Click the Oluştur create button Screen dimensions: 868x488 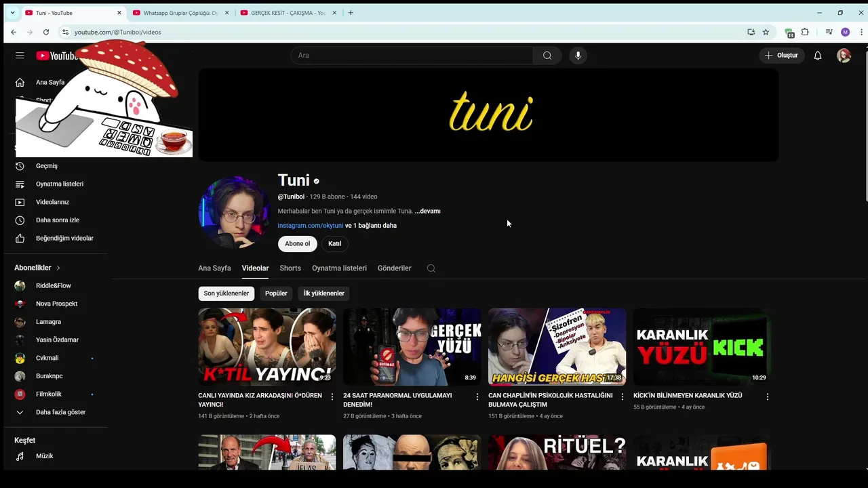782,56
